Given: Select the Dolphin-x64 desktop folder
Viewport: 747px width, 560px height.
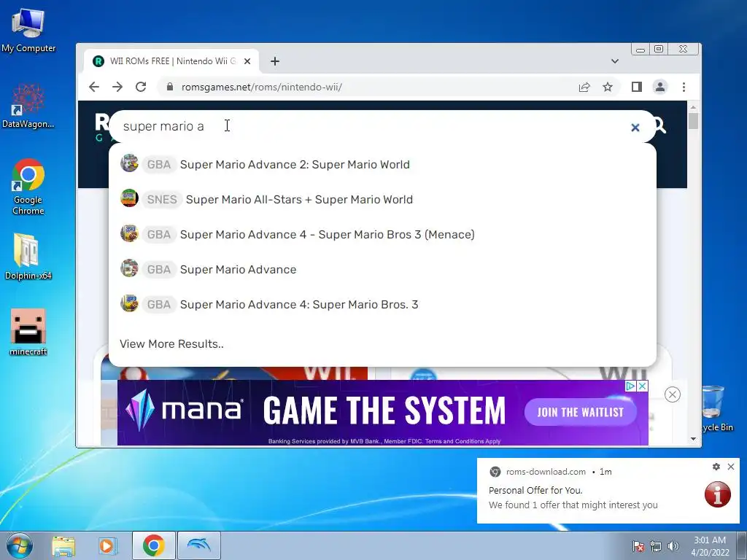Looking at the screenshot, I should [x=28, y=256].
